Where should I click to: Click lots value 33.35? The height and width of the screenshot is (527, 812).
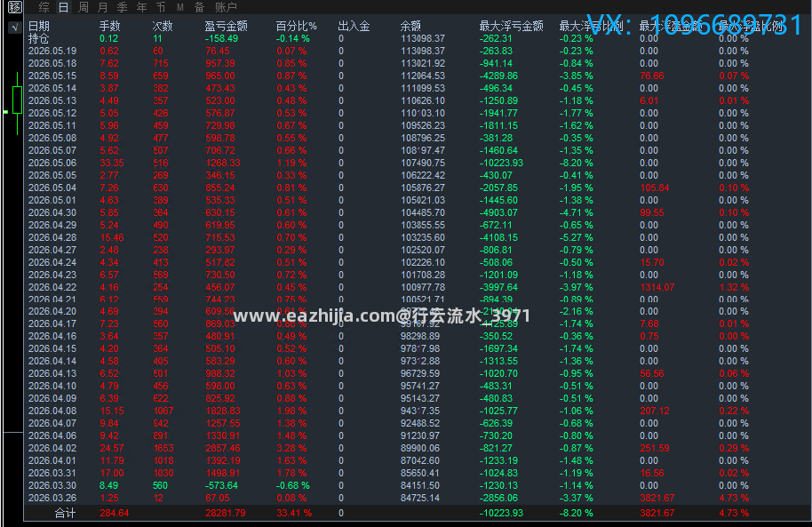tap(112, 163)
